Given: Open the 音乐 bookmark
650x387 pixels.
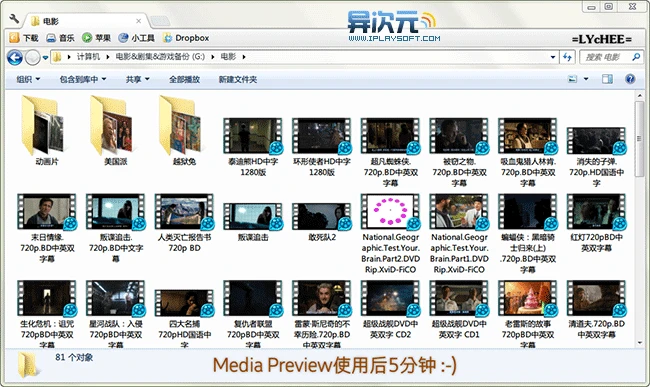Looking at the screenshot, I should (60, 38).
